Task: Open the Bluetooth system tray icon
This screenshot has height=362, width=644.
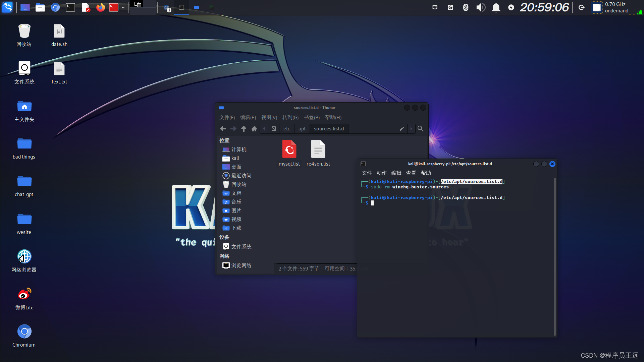Action: [x=466, y=7]
